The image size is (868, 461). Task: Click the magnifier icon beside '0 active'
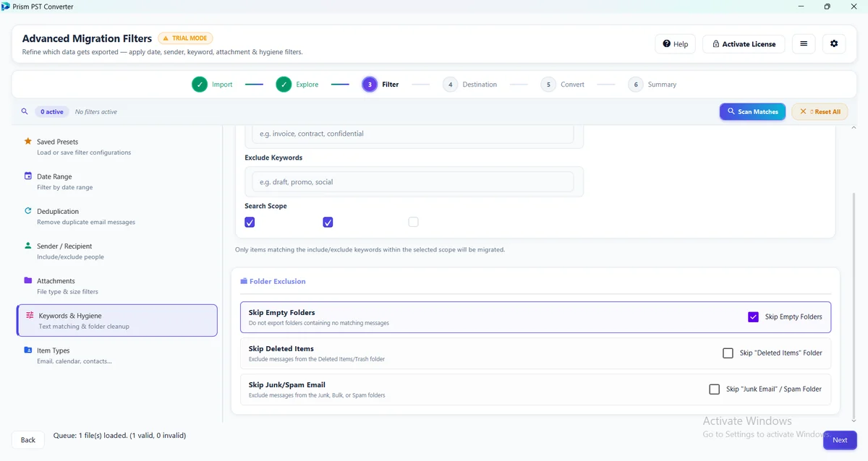pos(25,112)
